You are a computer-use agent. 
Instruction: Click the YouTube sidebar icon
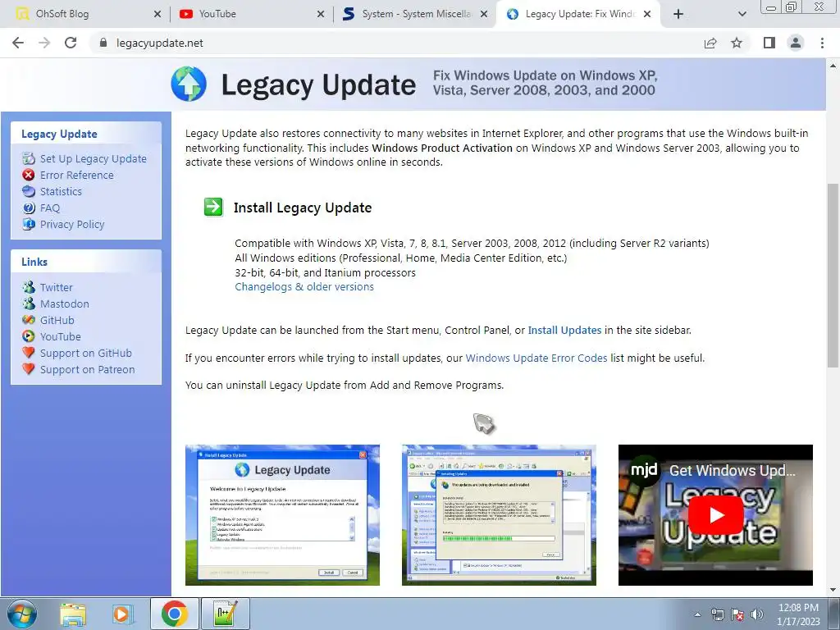click(x=29, y=336)
